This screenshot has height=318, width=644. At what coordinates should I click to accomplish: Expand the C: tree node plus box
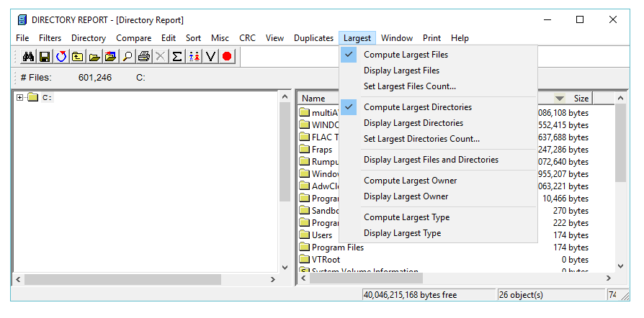click(x=19, y=98)
